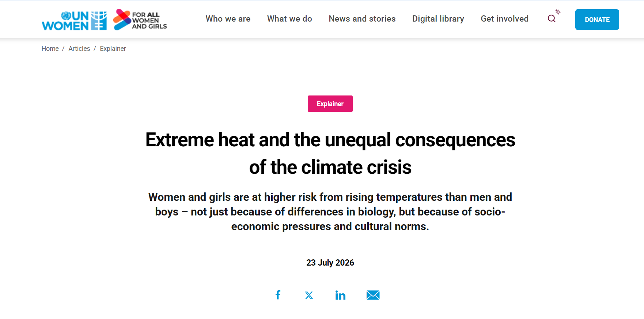Go to Articles breadcrumb link
This screenshot has height=319, width=644.
(79, 49)
